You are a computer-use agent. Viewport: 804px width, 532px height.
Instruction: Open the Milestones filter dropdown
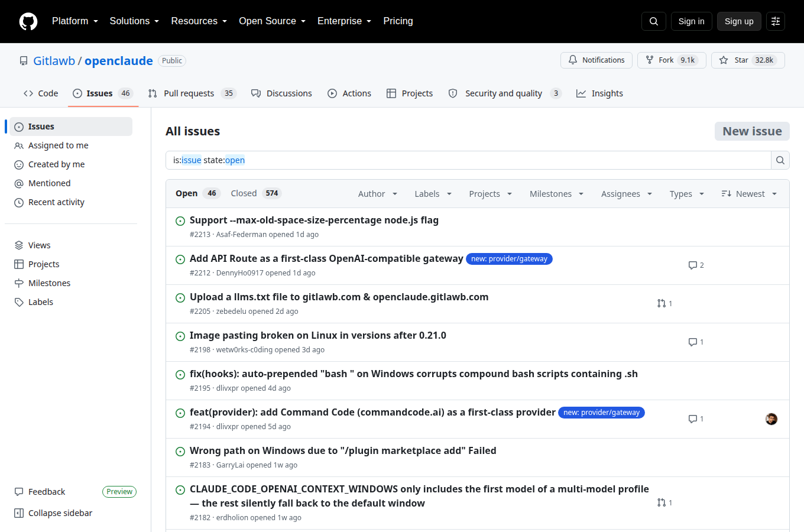tap(557, 194)
